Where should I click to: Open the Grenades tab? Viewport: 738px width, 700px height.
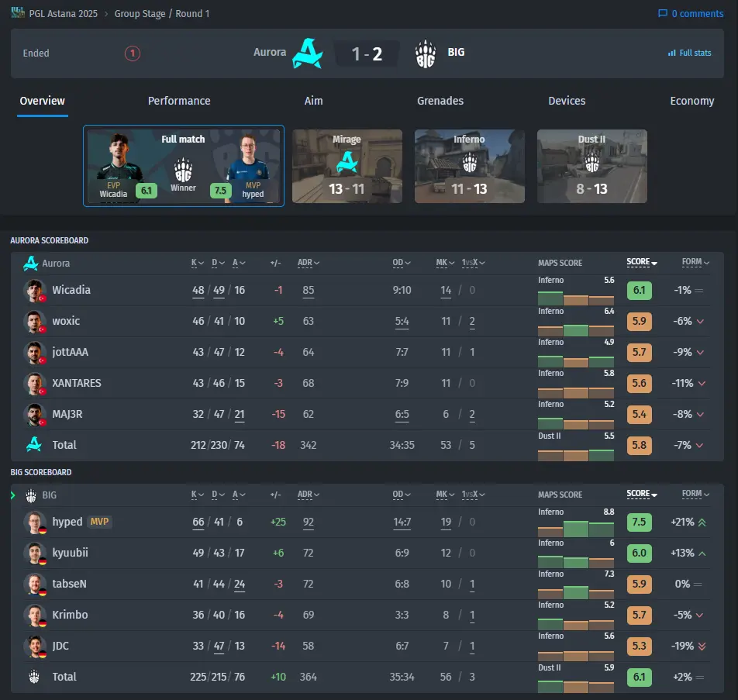[x=440, y=101]
